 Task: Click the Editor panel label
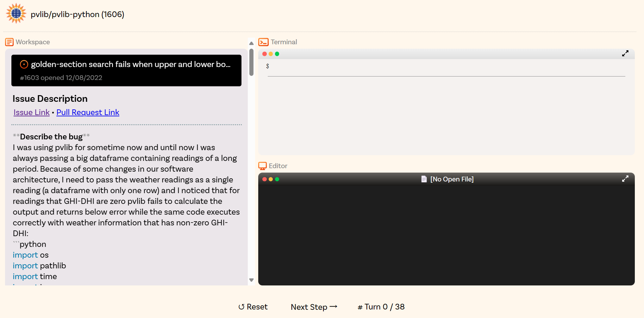coord(278,166)
